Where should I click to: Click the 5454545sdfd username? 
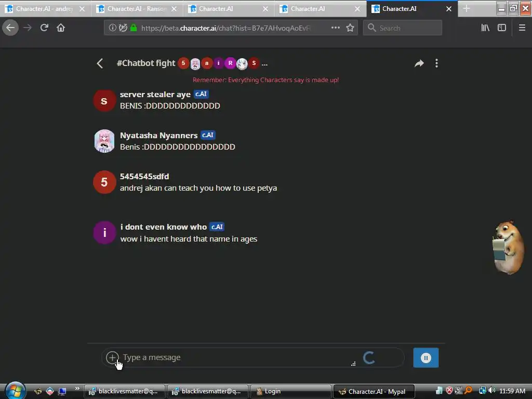click(x=144, y=177)
